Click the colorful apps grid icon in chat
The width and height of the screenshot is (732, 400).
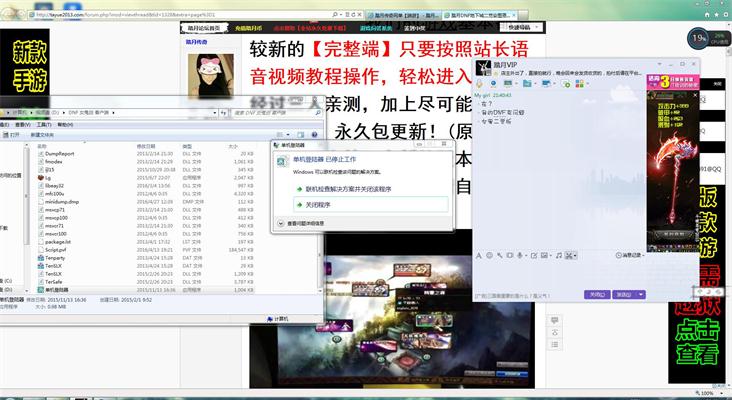pyautogui.click(x=579, y=84)
